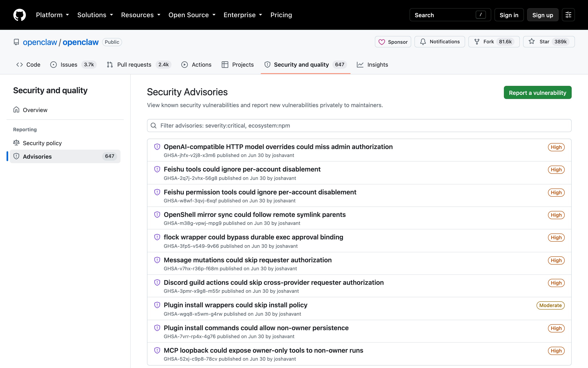Screen dimensions: 588x368
Task: Focus the header Search box
Action: pos(450,15)
